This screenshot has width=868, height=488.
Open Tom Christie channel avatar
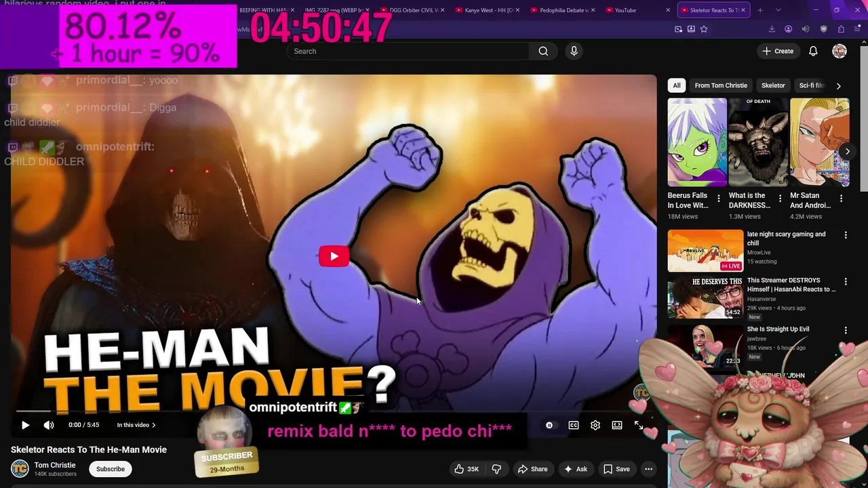tap(20, 468)
